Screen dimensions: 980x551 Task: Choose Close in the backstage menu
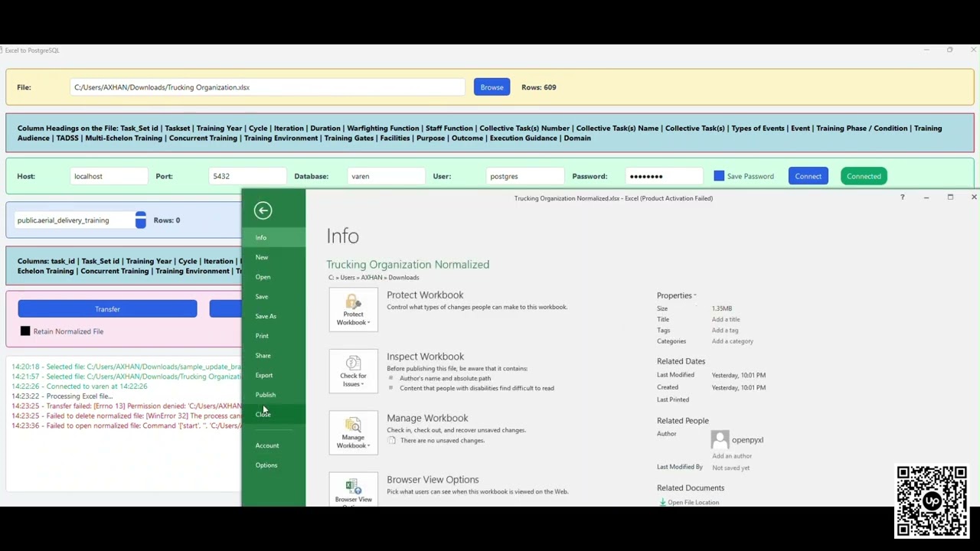click(273, 414)
